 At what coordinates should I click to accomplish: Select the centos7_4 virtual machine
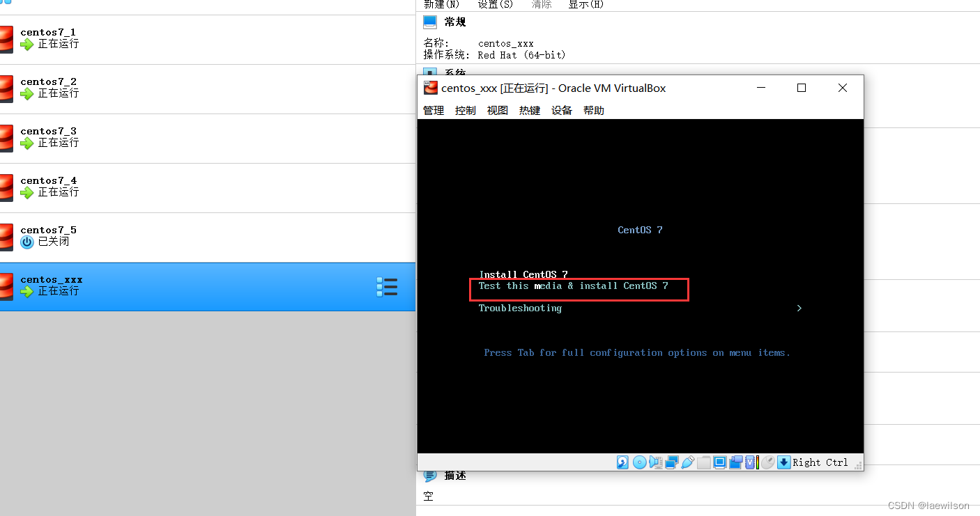tap(208, 188)
